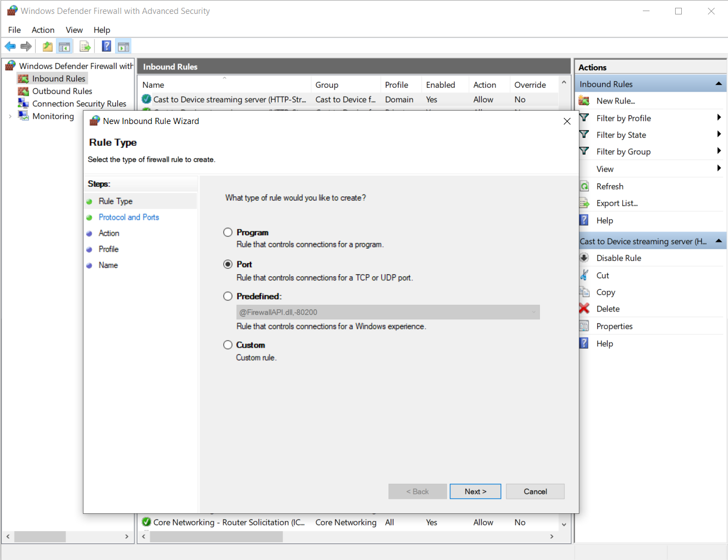728x560 pixels.
Task: Sort rules by Profile column header
Action: point(401,85)
